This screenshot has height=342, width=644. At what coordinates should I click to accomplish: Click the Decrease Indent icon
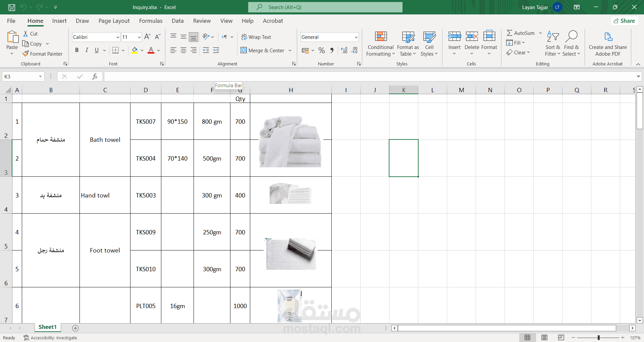tap(206, 50)
